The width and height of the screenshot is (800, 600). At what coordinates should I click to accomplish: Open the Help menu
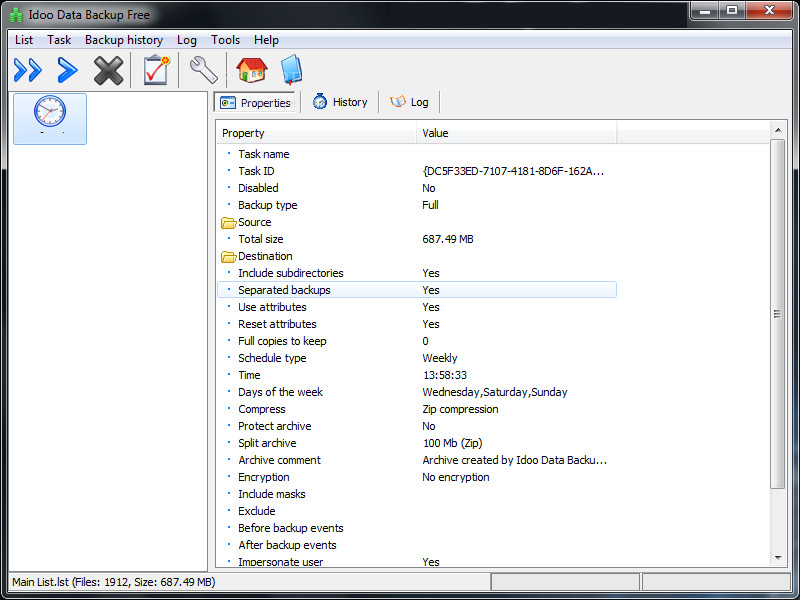click(x=266, y=40)
